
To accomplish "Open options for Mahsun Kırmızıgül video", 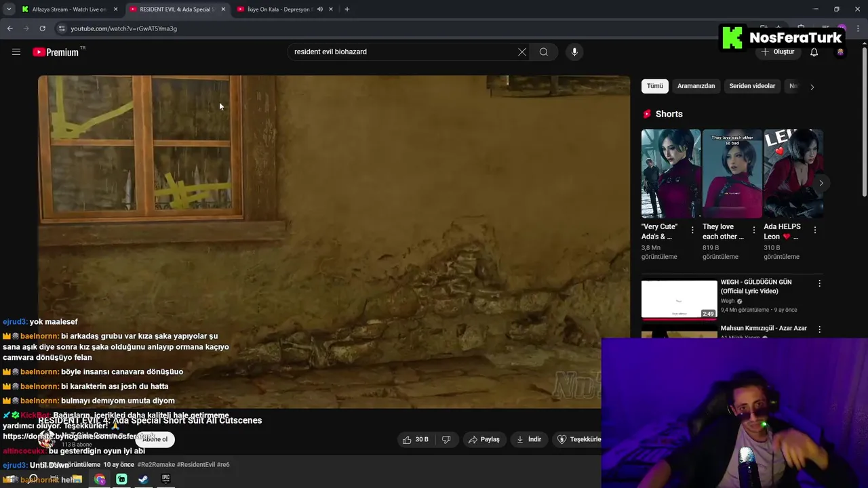I will 819,329.
